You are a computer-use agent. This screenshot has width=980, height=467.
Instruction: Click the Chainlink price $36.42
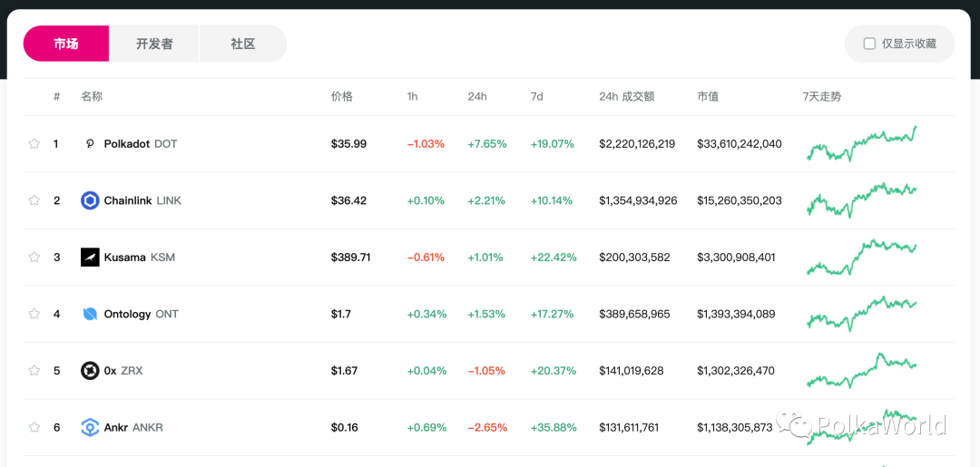(348, 200)
